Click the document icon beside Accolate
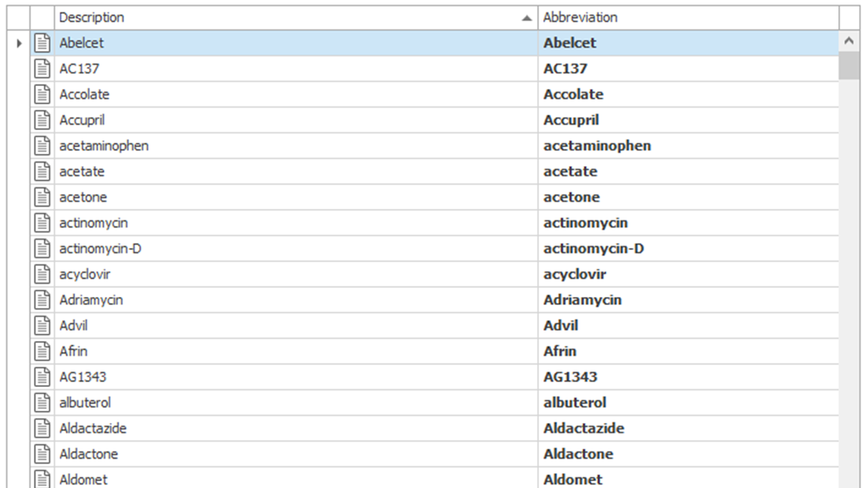Image resolution: width=868 pixels, height=488 pixels. coord(43,94)
